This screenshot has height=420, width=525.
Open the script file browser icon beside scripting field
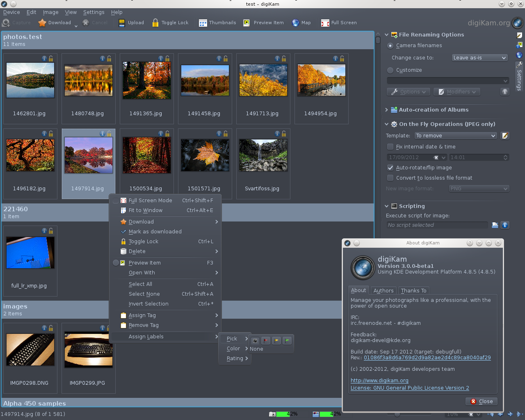point(495,225)
